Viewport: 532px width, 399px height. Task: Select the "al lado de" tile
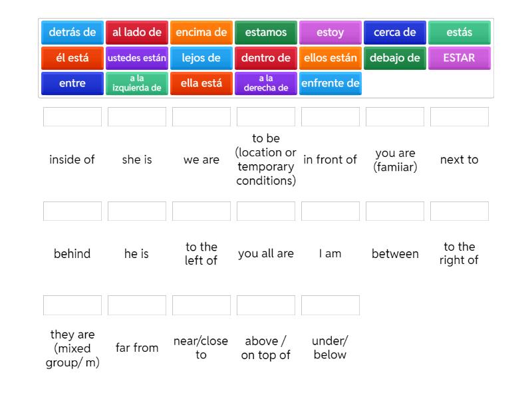[x=136, y=31]
